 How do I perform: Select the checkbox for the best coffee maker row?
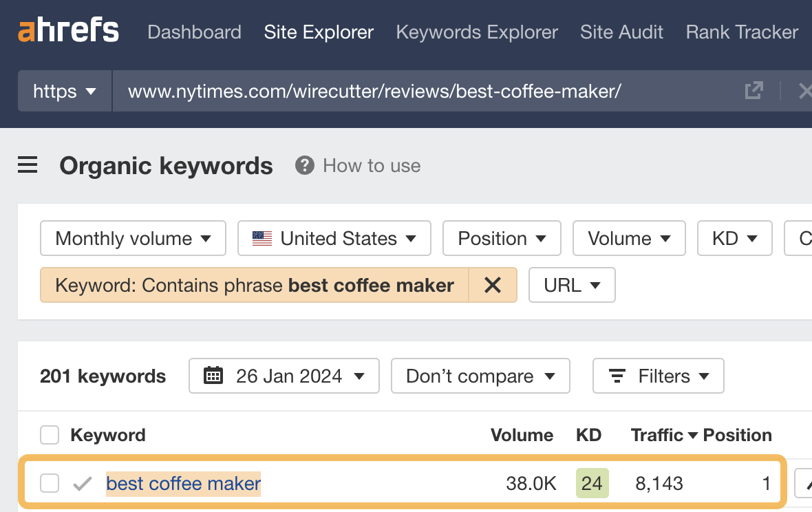point(50,483)
